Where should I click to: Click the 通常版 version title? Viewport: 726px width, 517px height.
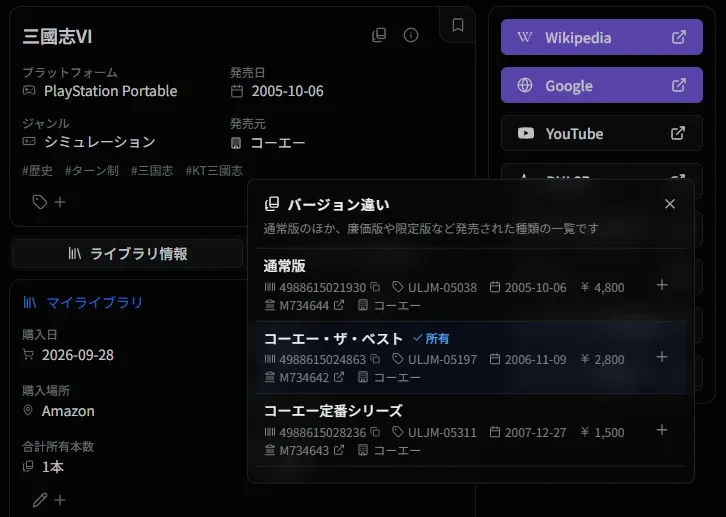(x=285, y=266)
